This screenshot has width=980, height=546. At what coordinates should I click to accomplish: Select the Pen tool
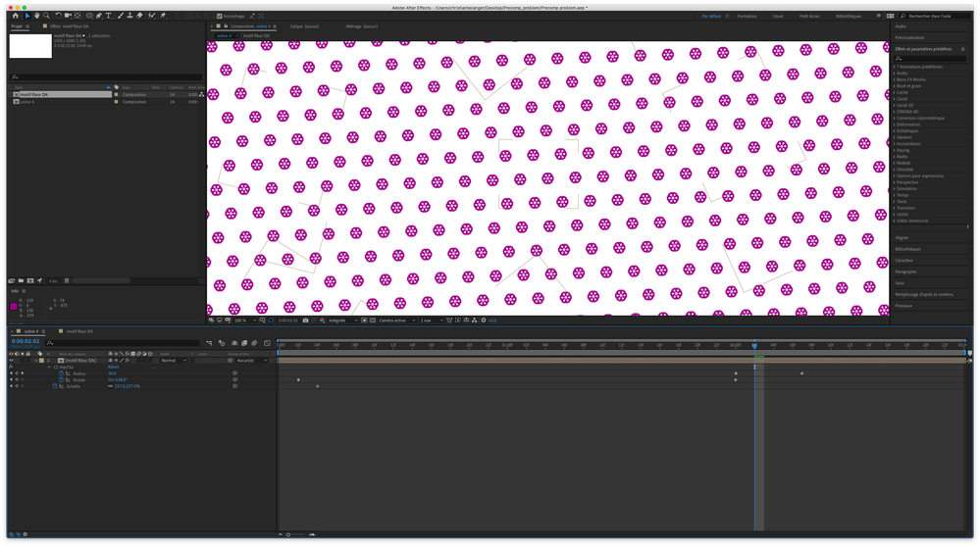[x=99, y=16]
